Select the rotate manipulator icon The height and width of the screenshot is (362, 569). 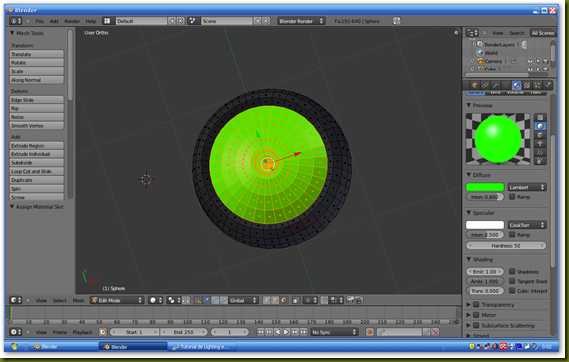pos(215,300)
